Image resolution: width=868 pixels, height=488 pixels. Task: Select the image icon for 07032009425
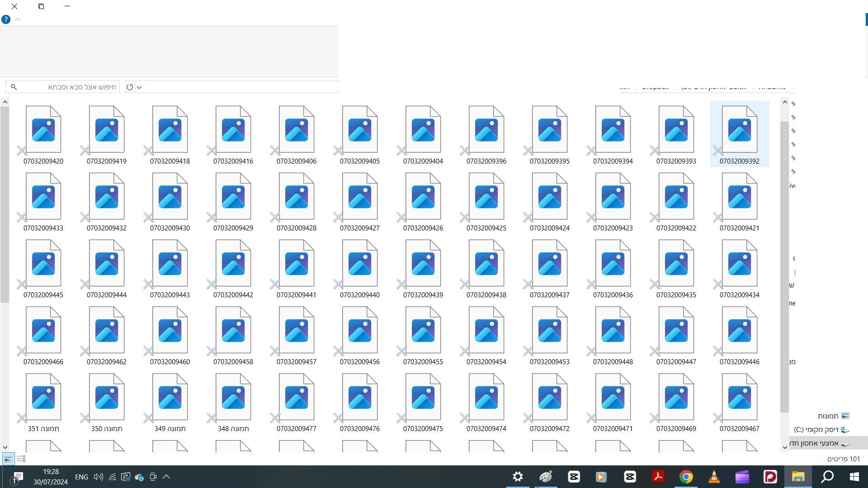486,197
